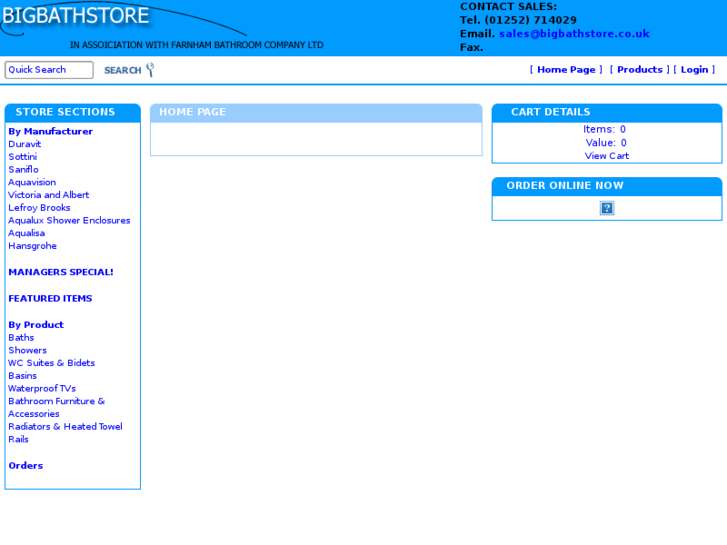Open Aqualux Shower Enclosures link
The height and width of the screenshot is (545, 727).
(x=69, y=220)
